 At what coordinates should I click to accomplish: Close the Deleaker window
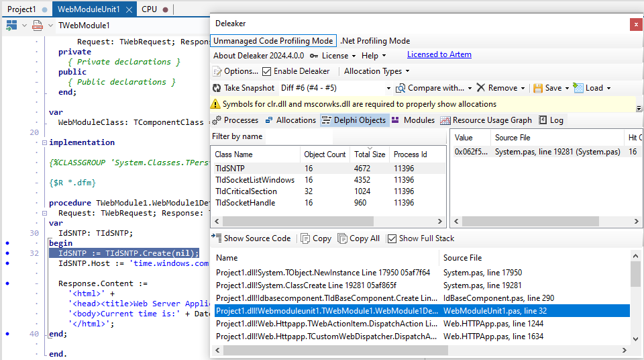coord(636,24)
